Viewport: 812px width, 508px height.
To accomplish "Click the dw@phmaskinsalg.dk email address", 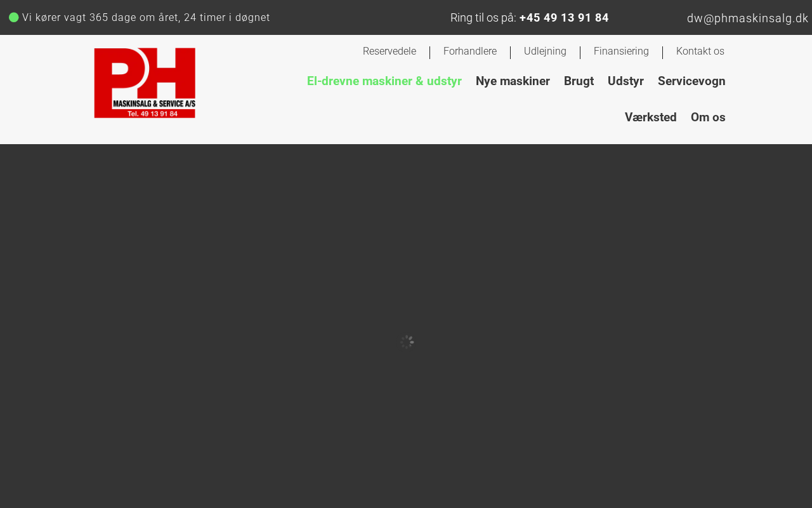I will (x=748, y=18).
